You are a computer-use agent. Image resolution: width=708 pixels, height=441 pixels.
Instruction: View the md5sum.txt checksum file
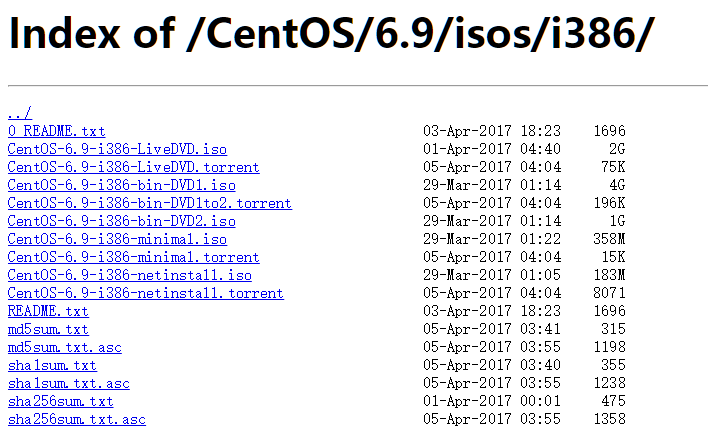tap(48, 329)
